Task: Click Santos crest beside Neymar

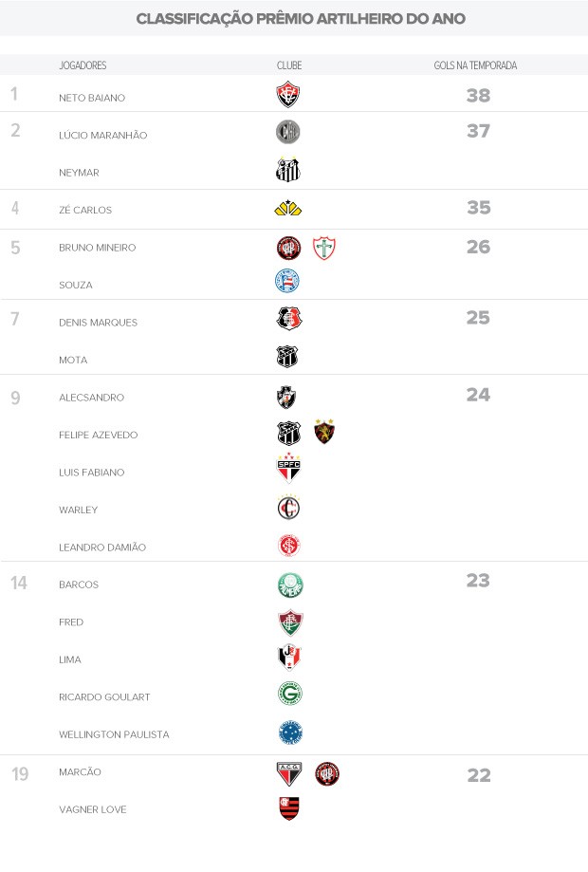Action: pos(288,170)
